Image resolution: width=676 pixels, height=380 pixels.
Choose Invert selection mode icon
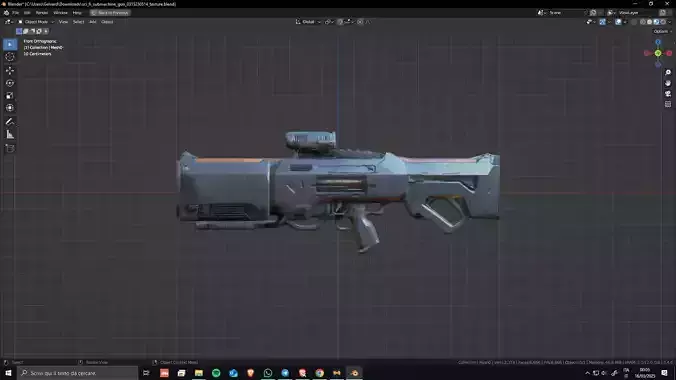[39, 31]
